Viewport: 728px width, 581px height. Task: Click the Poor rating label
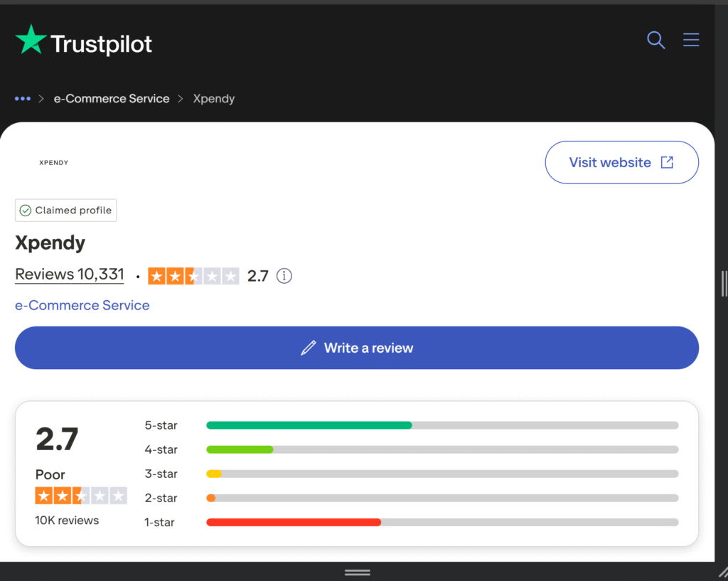click(50, 474)
